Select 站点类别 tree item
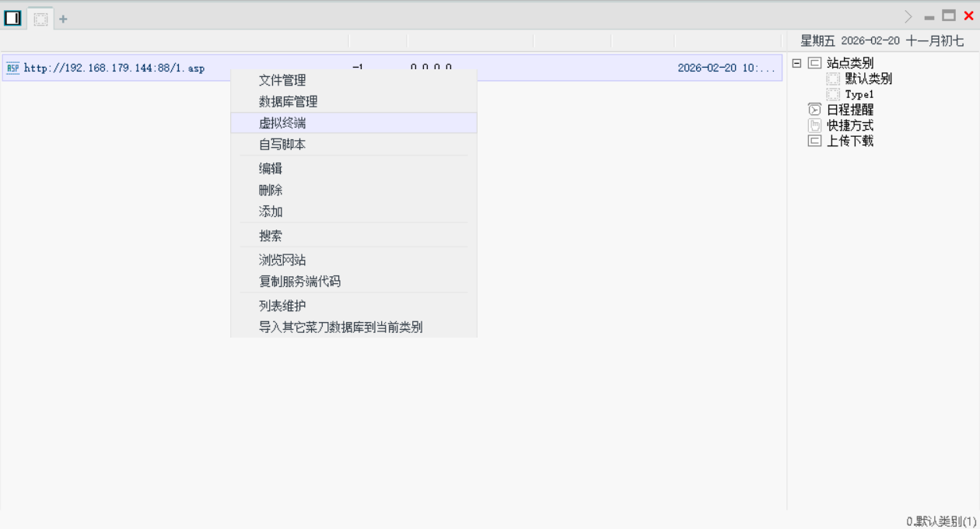This screenshot has width=980, height=529. 850,63
